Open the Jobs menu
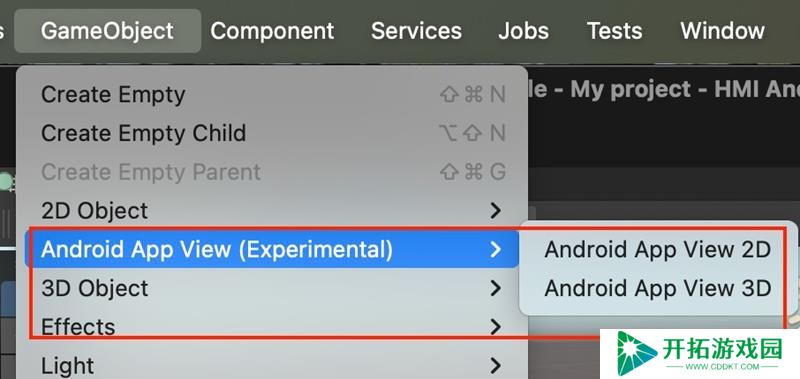Image resolution: width=800 pixels, height=379 pixels. tap(523, 31)
